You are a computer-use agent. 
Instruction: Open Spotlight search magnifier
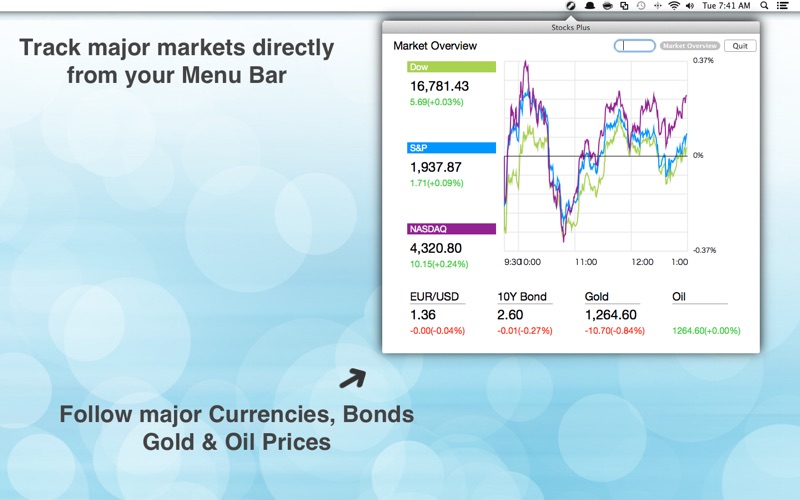tap(764, 6)
